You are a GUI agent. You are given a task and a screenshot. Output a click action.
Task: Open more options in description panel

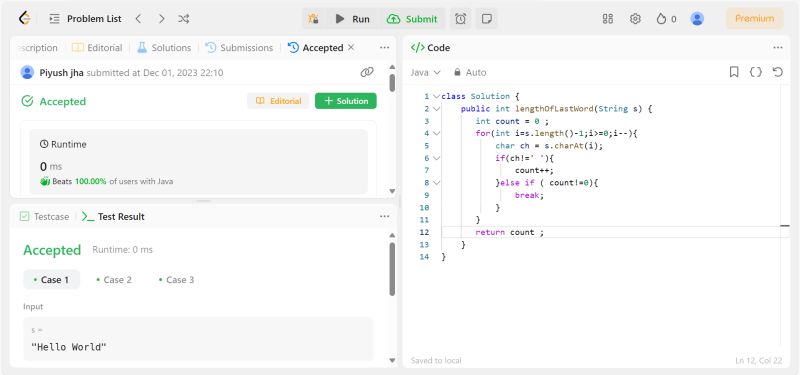pos(385,47)
